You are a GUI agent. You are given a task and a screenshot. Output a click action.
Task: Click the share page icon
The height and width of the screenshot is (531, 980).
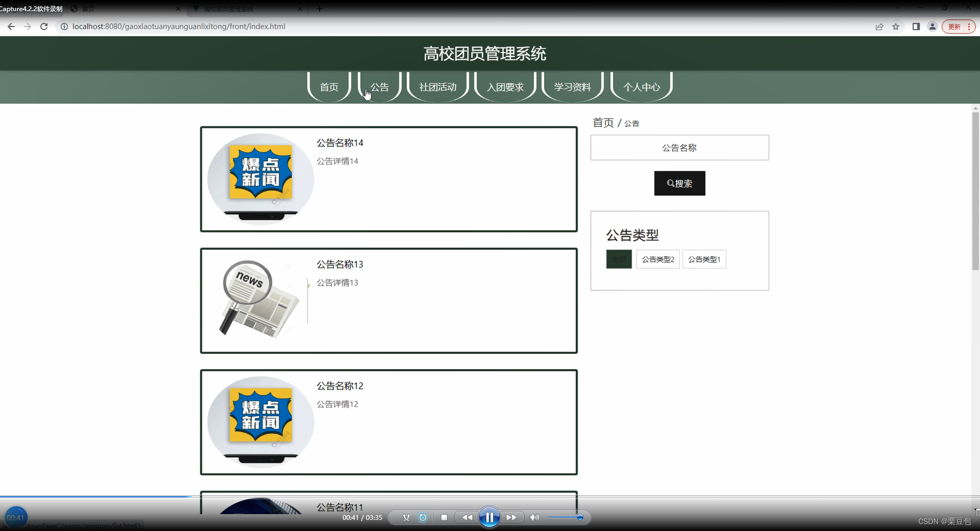point(879,27)
